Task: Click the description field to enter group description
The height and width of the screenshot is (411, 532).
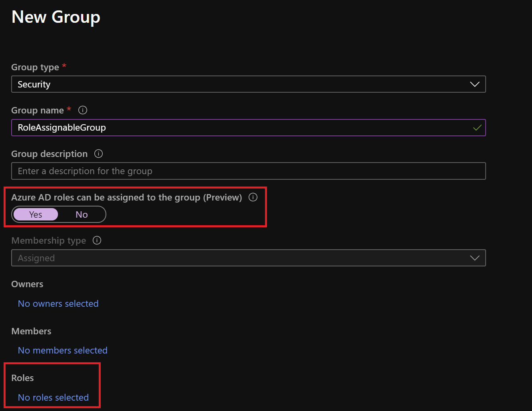Action: (248, 171)
